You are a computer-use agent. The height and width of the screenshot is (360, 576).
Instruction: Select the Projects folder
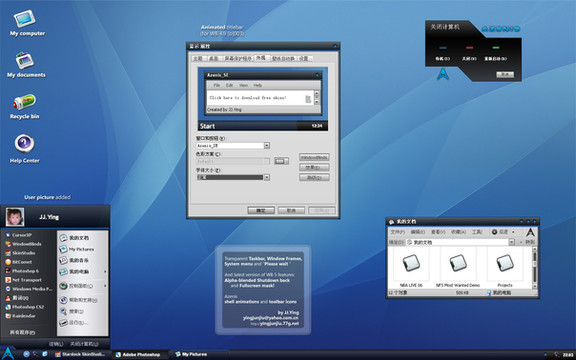(505, 268)
